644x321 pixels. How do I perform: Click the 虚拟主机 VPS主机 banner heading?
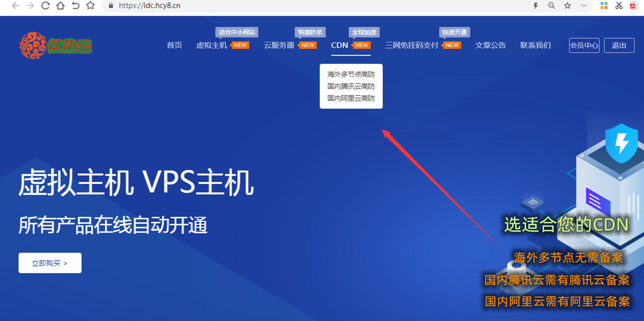[x=136, y=184]
